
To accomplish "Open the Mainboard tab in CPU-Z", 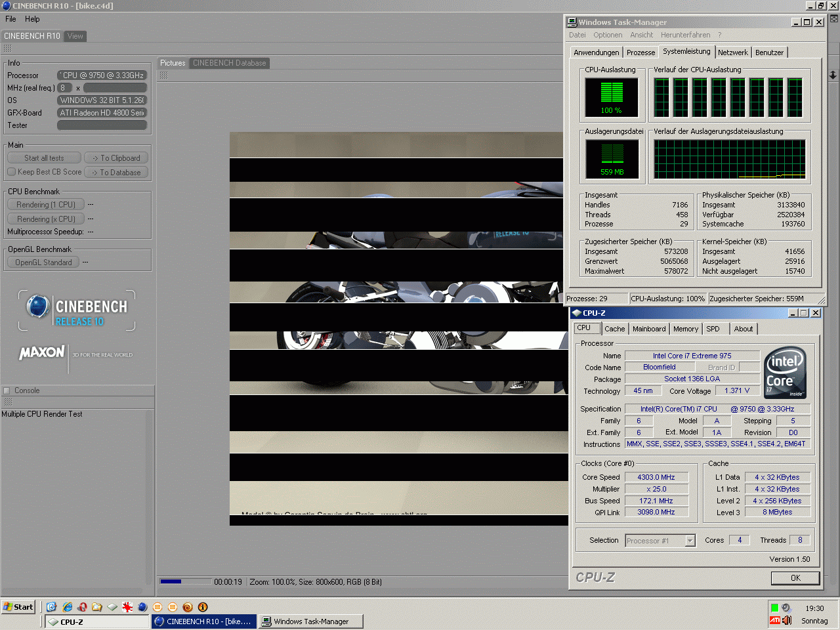I will [649, 329].
